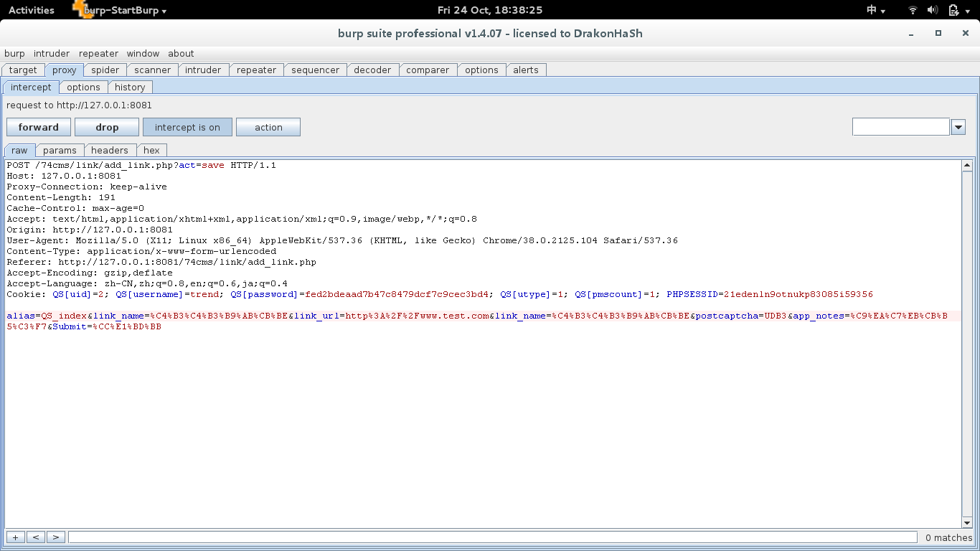Switch to the decoder tab
980x551 pixels.
(x=373, y=70)
